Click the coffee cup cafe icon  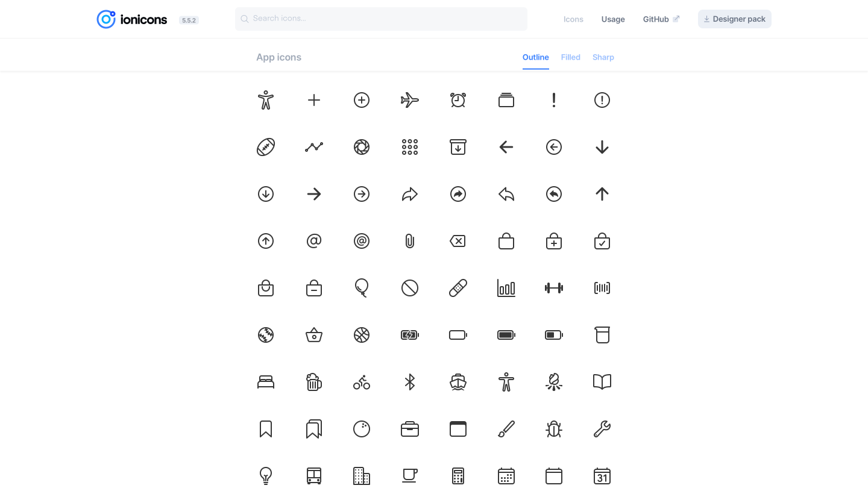pos(410,476)
